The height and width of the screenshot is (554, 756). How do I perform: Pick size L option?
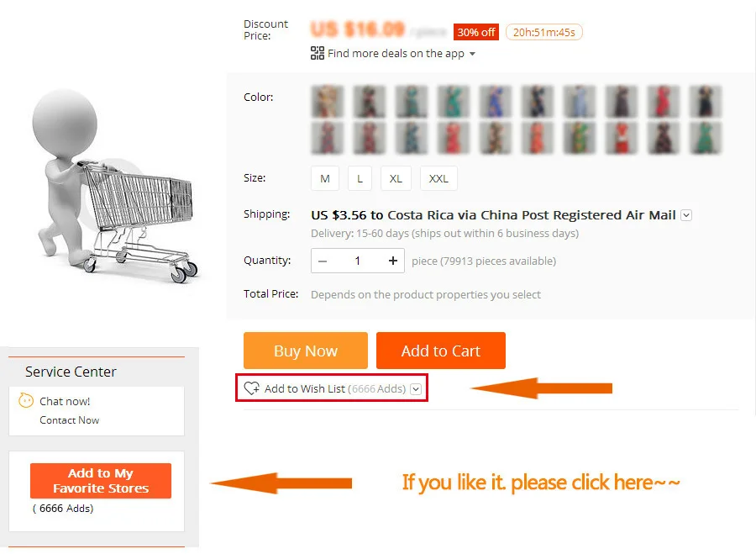tap(360, 178)
